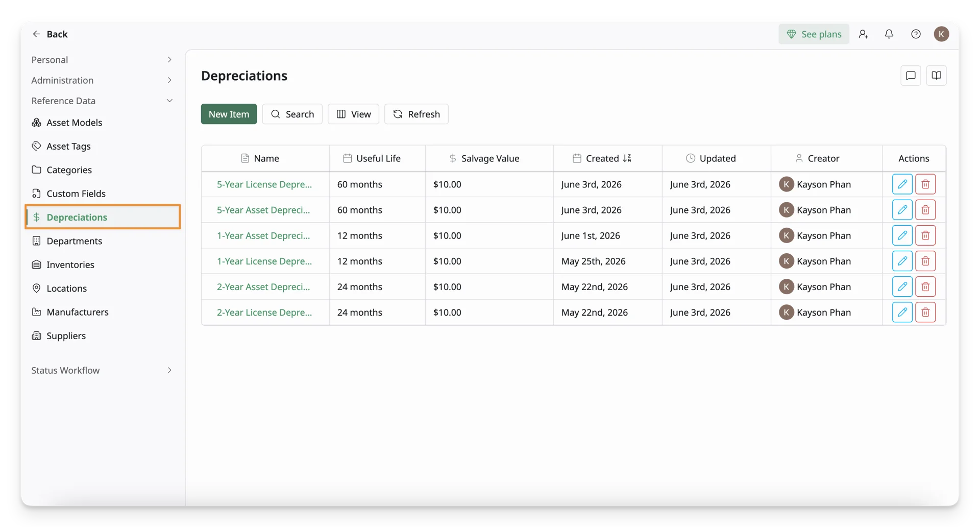The width and height of the screenshot is (980, 527).
Task: Open the 2-Year License Depre... link
Action: tap(264, 312)
